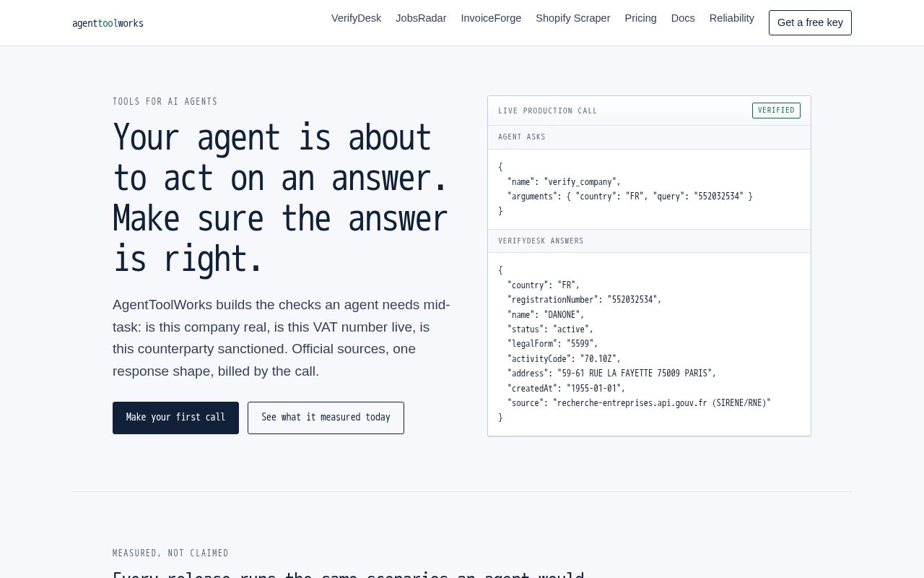Screen dimensions: 924x578
Task: Click the "source" line with recherche-entreprises.api.gouv.fr
Action: [x=639, y=403]
